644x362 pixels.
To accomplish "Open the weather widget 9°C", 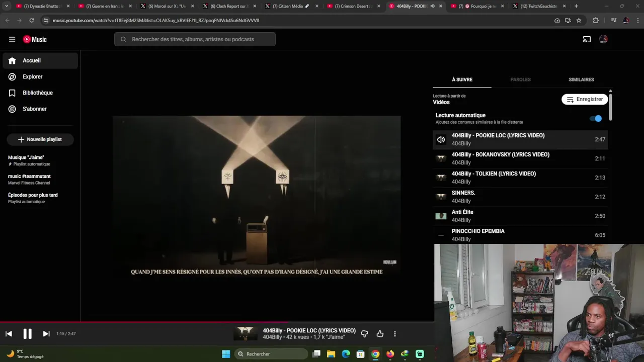I will click(25, 354).
